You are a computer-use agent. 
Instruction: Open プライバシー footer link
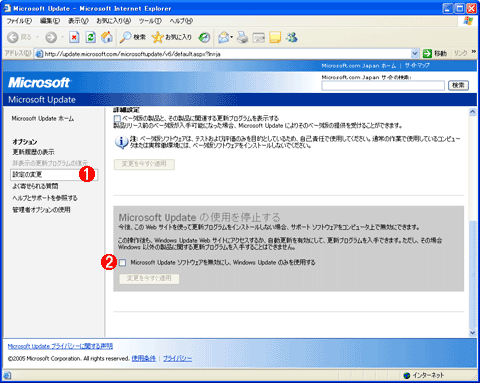coord(177,359)
